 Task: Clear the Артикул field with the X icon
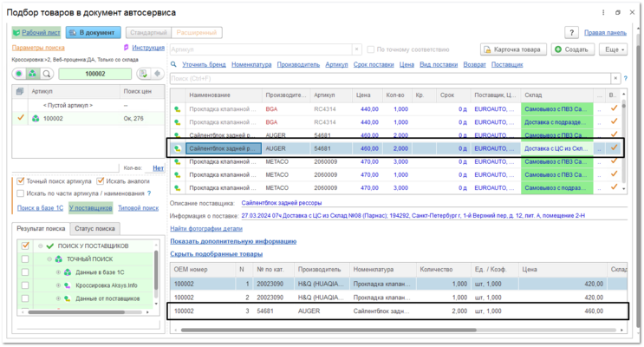click(356, 49)
